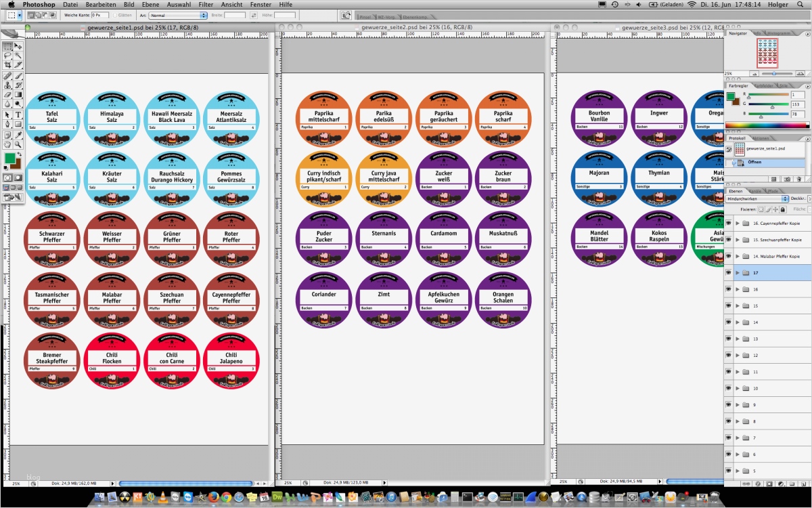Switch to the Aktionen tab
The width and height of the screenshot is (812, 508).
(762, 138)
